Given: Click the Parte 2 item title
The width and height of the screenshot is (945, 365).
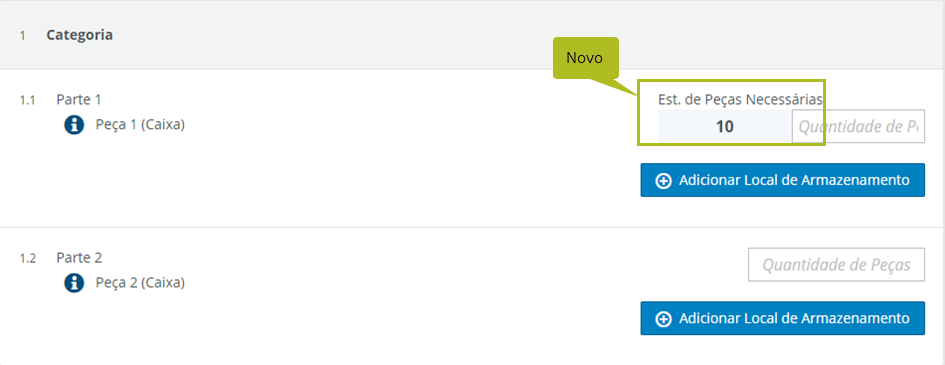Looking at the screenshot, I should tap(79, 258).
